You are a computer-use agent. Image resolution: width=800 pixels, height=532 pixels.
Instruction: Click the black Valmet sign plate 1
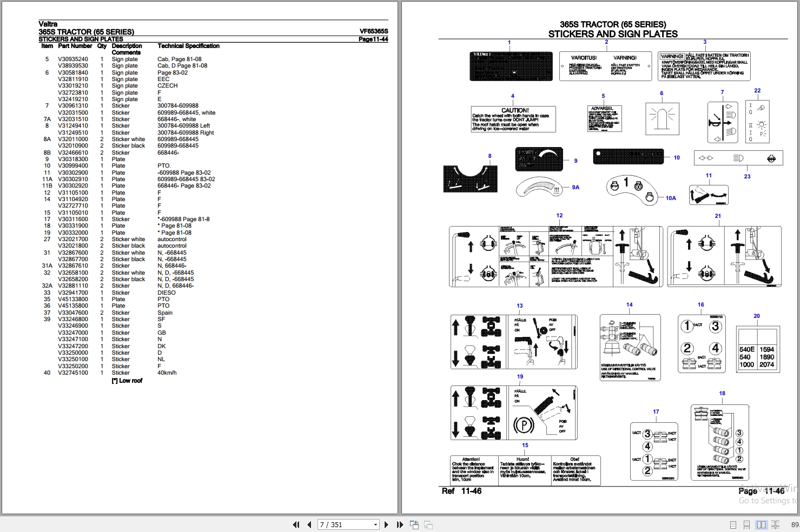coord(511,66)
